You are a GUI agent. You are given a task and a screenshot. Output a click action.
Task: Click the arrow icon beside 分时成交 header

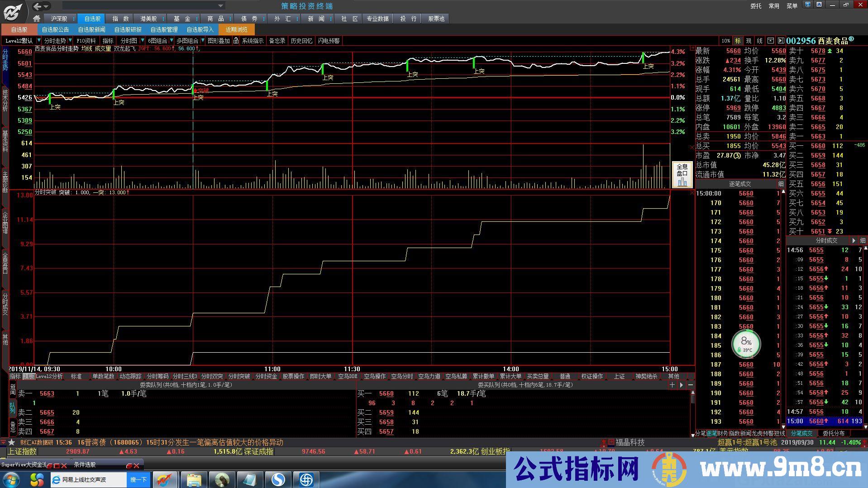click(854, 240)
